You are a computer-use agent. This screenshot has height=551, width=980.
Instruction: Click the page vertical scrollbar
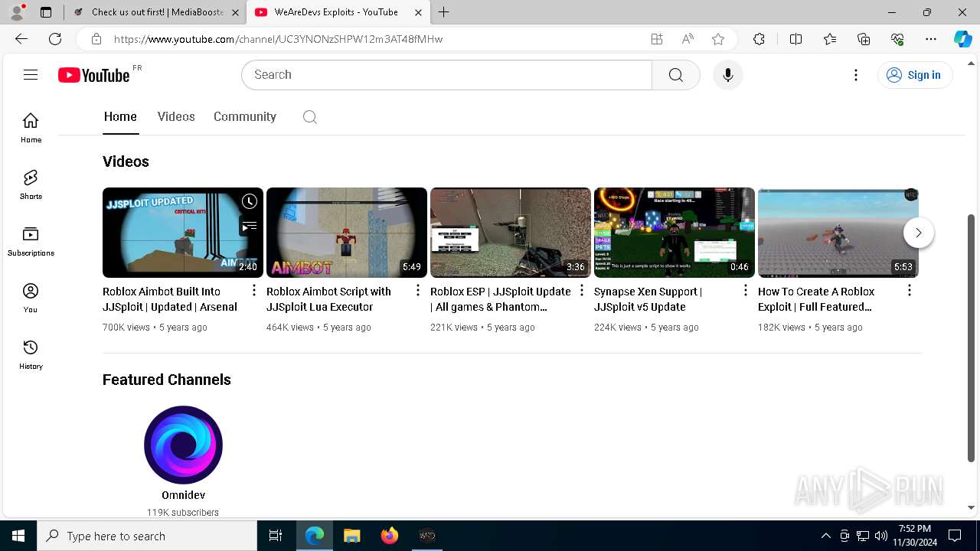pyautogui.click(x=972, y=337)
